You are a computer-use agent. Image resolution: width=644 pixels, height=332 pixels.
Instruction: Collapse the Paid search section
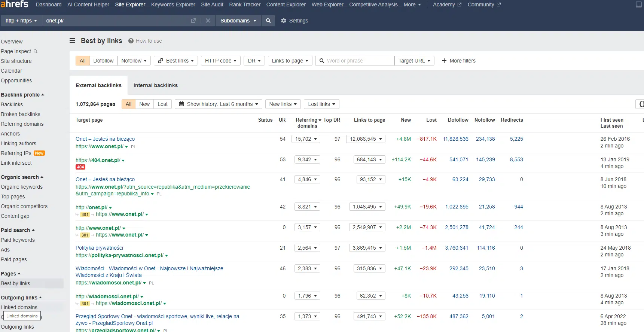point(18,230)
